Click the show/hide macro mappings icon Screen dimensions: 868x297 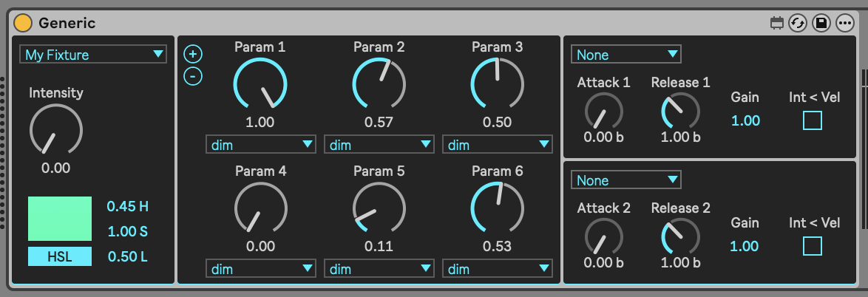[776, 23]
